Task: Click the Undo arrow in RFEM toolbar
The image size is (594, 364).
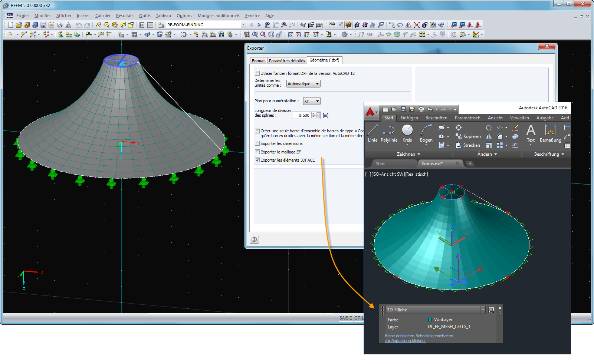Action: click(79, 24)
